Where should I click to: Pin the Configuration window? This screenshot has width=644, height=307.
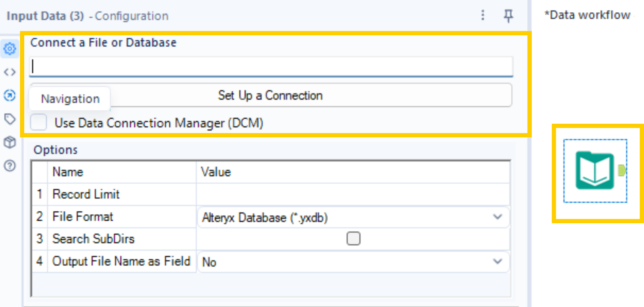(x=508, y=16)
